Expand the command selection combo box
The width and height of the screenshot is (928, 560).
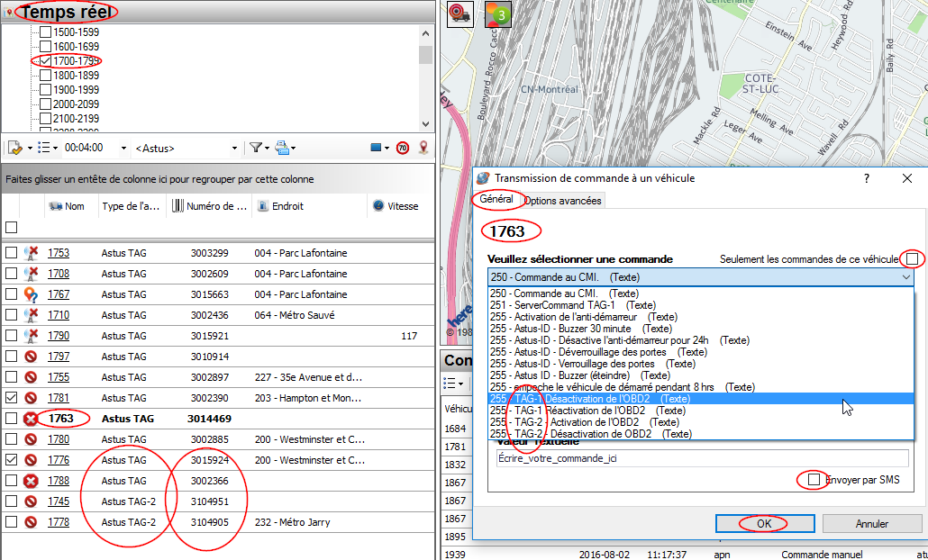[905, 278]
